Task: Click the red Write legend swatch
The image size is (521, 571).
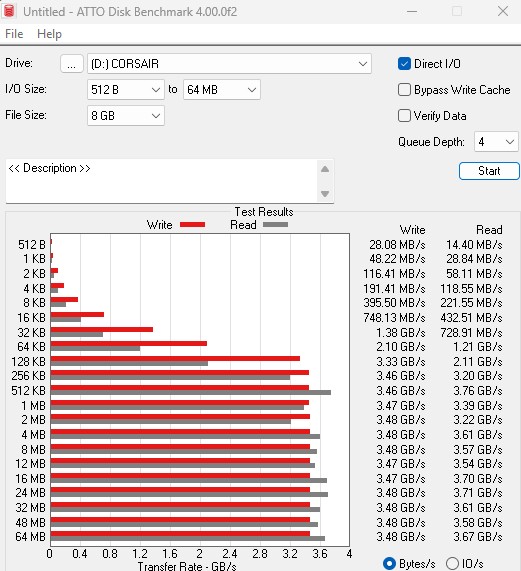Action: coord(193,225)
